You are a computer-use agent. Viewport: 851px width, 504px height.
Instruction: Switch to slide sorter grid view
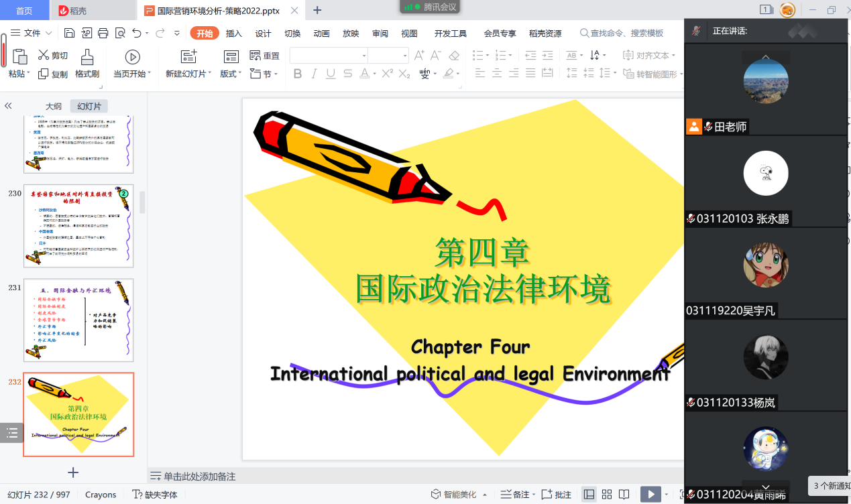[606, 495]
